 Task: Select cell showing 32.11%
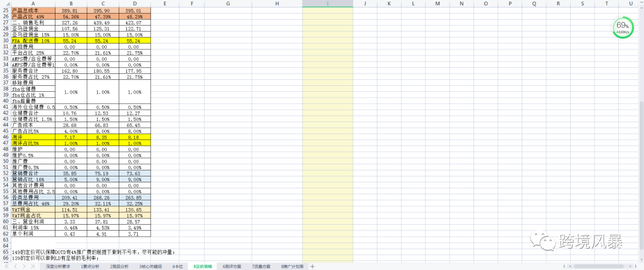(x=103, y=203)
